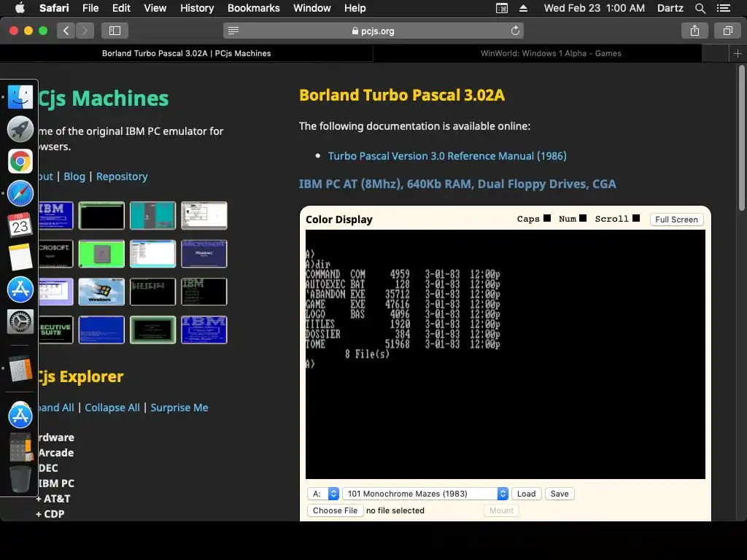Open keyboard viewer icon in menu bar
The height and width of the screenshot is (560, 747).
(x=502, y=8)
